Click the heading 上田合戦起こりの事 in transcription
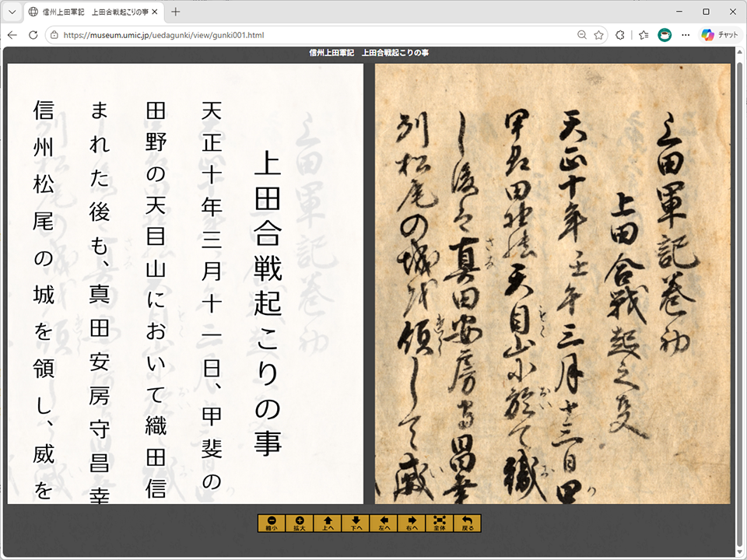This screenshot has height=560, width=747. pos(268,303)
